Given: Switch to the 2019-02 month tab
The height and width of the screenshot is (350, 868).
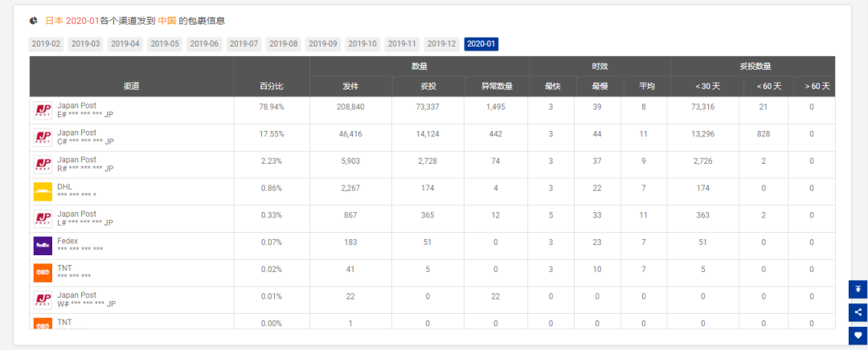Looking at the screenshot, I should (x=45, y=44).
